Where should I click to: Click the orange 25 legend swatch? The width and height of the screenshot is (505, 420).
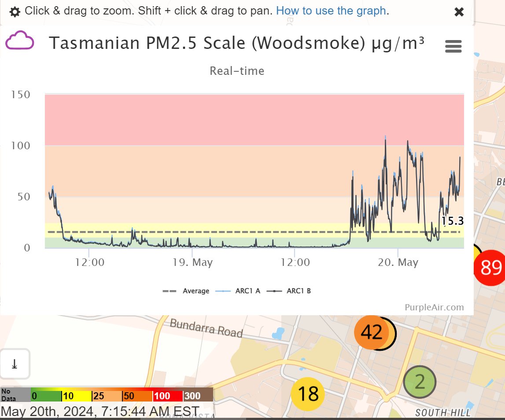pos(107,395)
